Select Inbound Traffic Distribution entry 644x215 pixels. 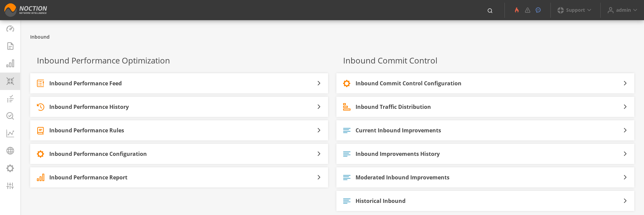pos(485,107)
